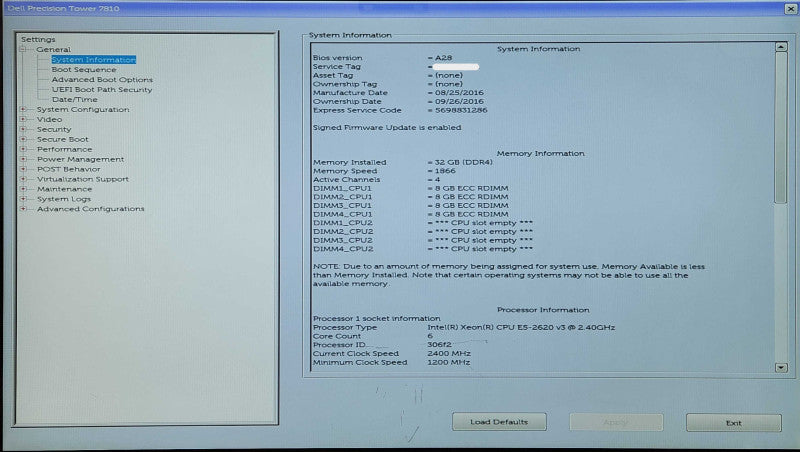
Task: Click the Asset Tag (none) value
Action: pyautogui.click(x=448, y=75)
